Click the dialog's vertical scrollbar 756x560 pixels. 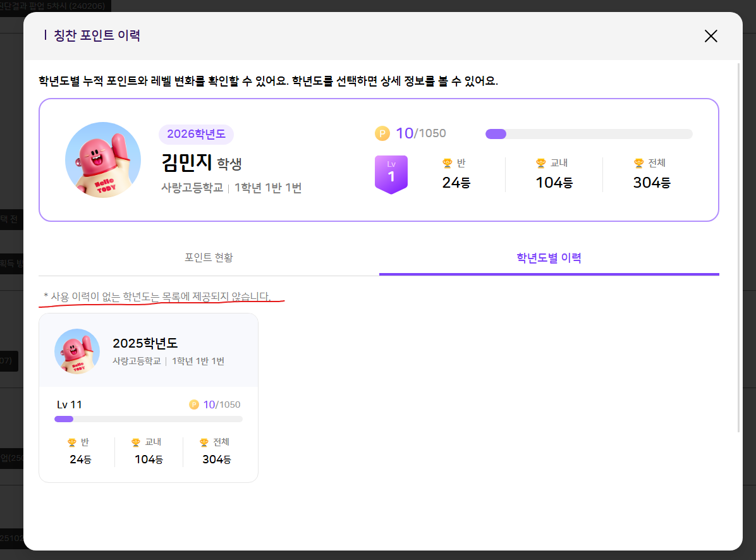point(739,247)
